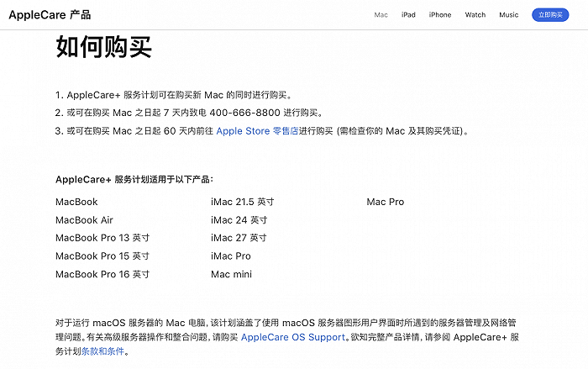Viewport: 588px width, 369px height.
Task: Click MacBook Pro 13 英寸 entry
Action: [102, 238]
